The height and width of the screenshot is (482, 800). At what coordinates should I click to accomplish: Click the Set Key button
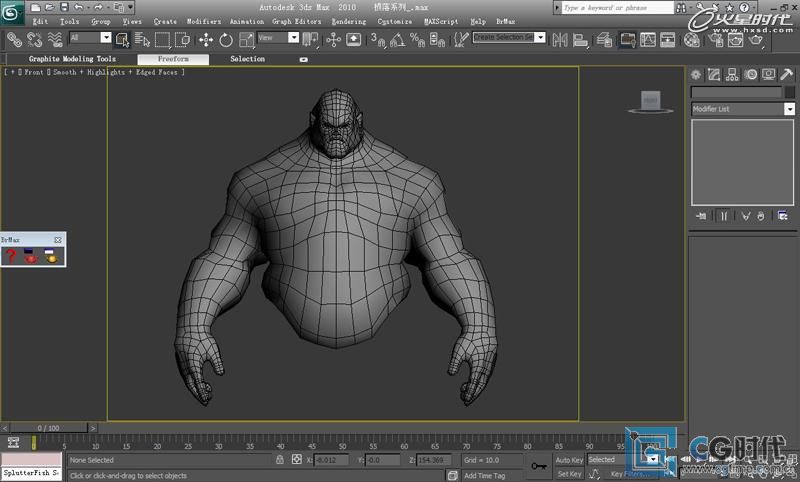pyautogui.click(x=569, y=474)
